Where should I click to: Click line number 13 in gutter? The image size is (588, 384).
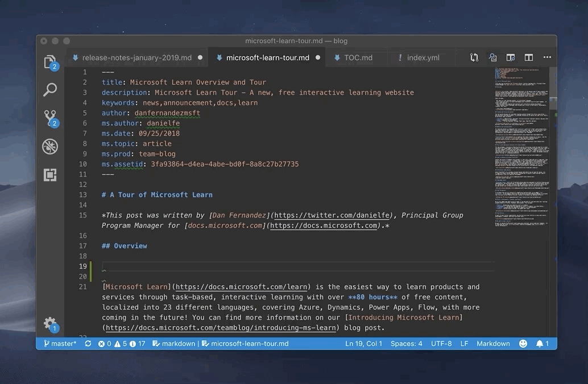[x=83, y=195]
